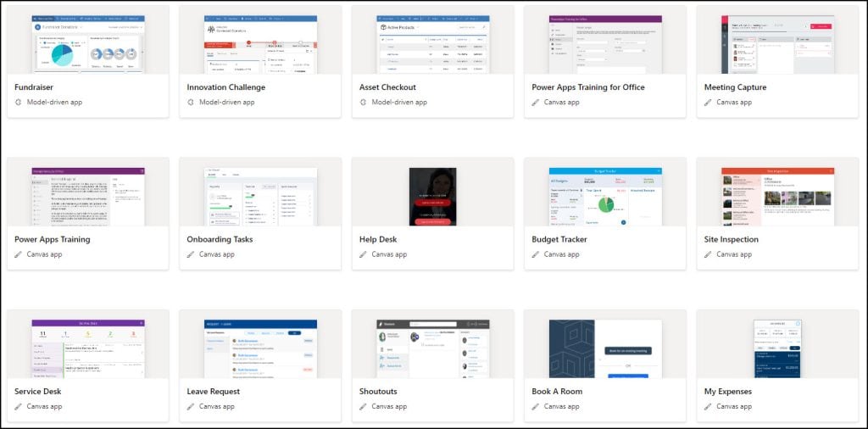The height and width of the screenshot is (429, 868).
Task: Click the pencil icon under Site Inspection
Action: 708,254
